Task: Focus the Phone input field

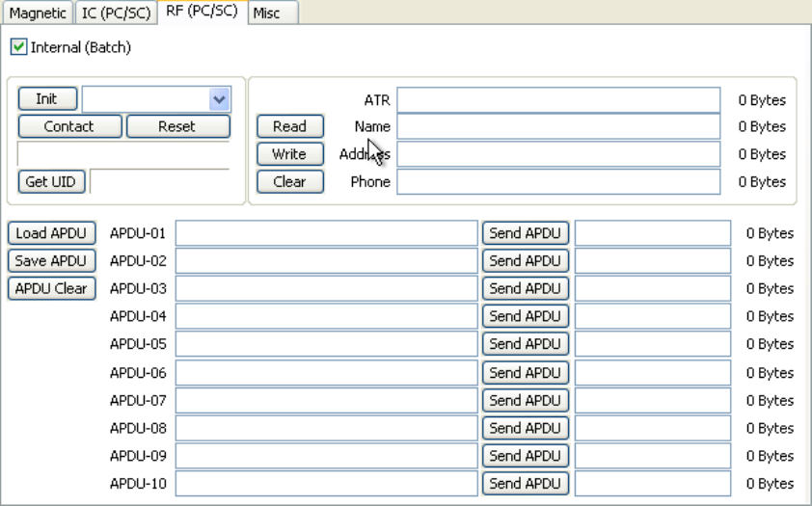Action: tap(558, 182)
